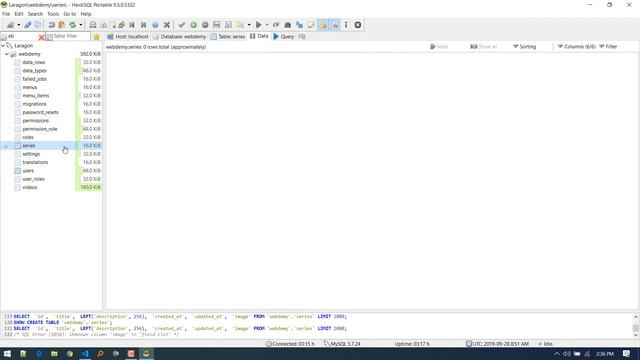Click the Next button
Screen dimensions: 640x360
pos(439,47)
